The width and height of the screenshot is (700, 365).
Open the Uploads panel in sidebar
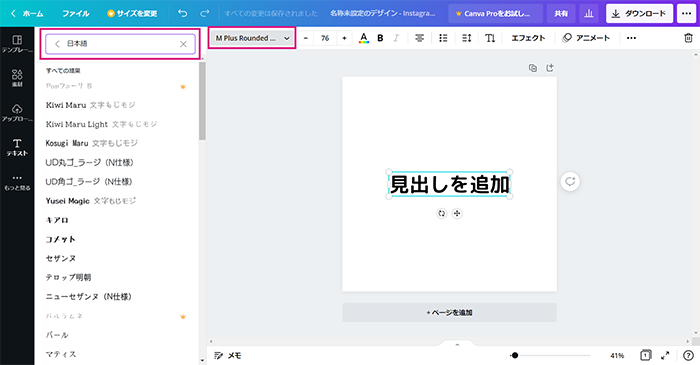click(17, 113)
